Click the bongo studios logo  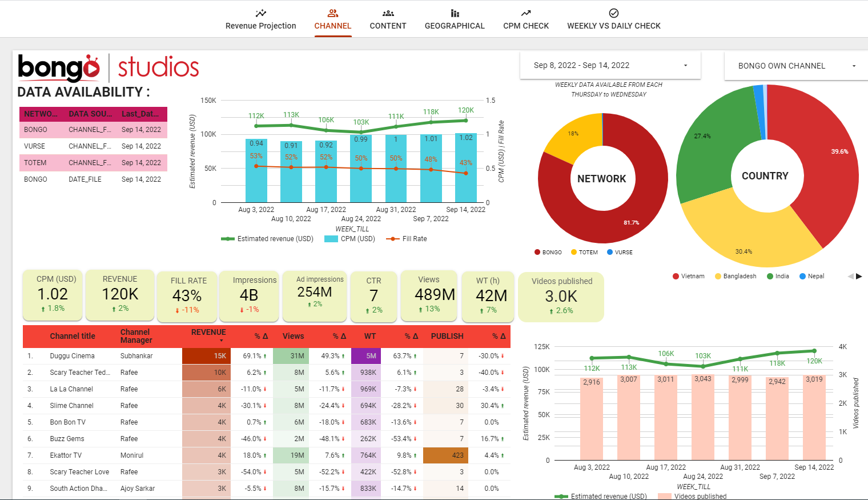[107, 67]
